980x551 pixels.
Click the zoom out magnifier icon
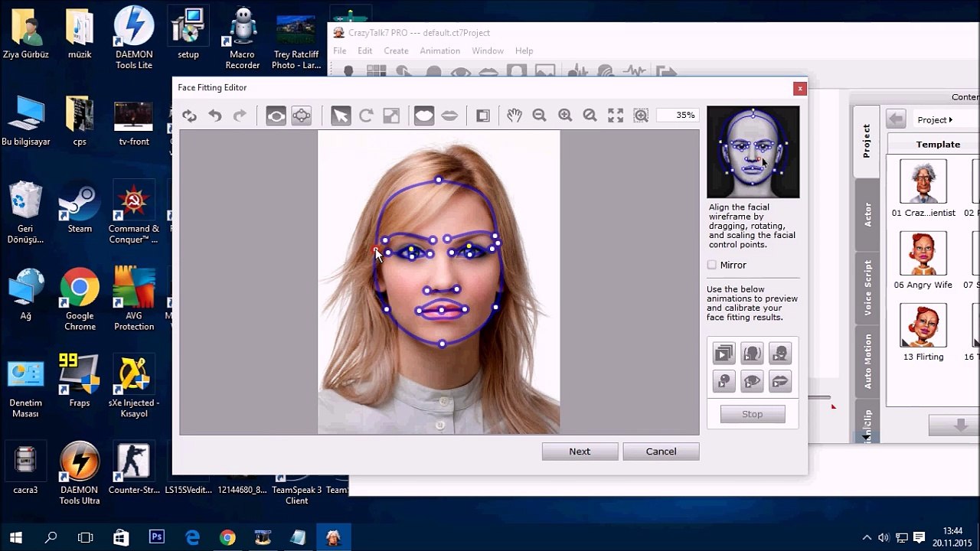point(539,116)
